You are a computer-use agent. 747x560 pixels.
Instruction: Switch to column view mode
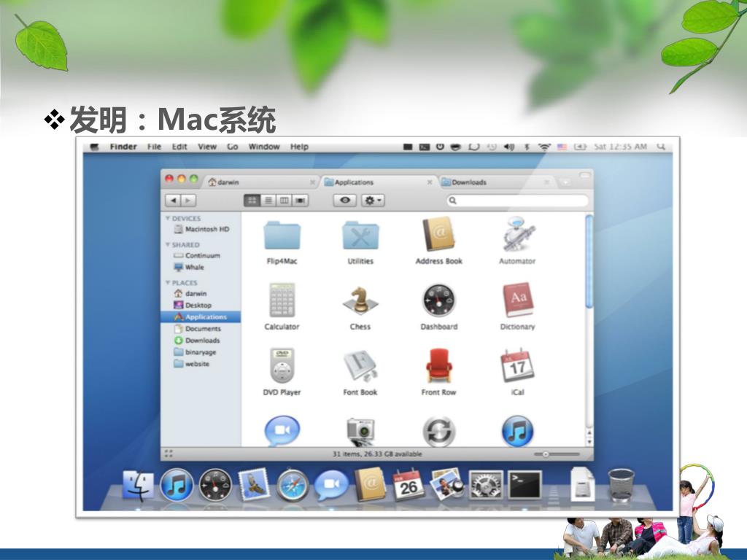click(x=284, y=201)
